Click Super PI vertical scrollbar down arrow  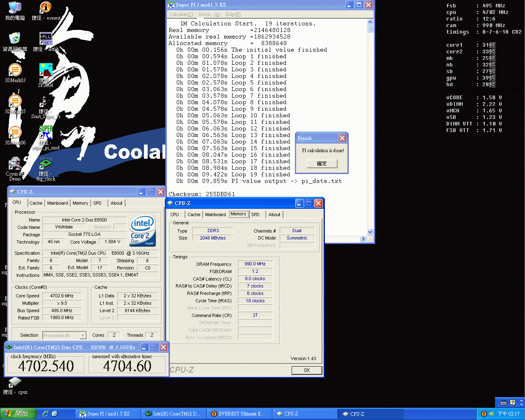[370, 232]
